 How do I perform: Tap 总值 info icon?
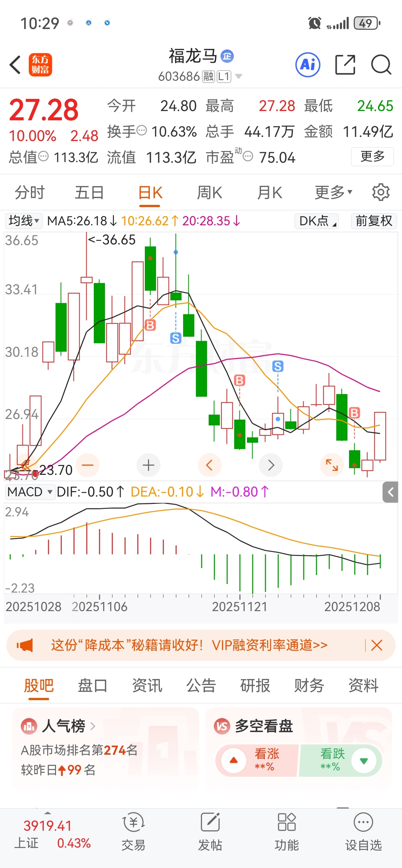pos(43,156)
